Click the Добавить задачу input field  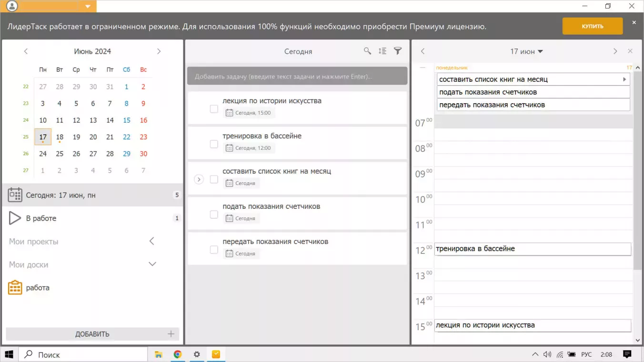pyautogui.click(x=297, y=76)
